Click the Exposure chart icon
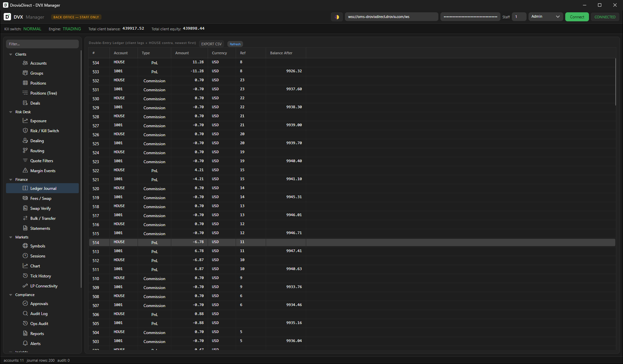This screenshot has width=623, height=364. (x=25, y=121)
